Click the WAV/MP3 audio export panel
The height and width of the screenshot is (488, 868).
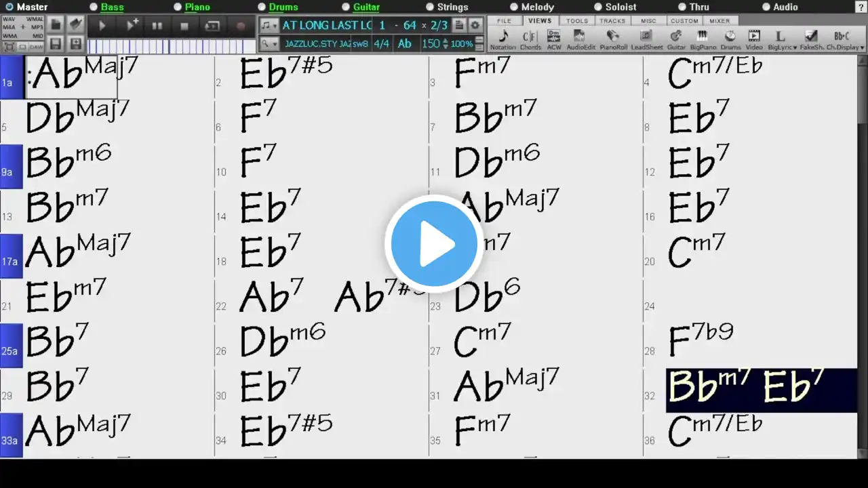click(23, 27)
